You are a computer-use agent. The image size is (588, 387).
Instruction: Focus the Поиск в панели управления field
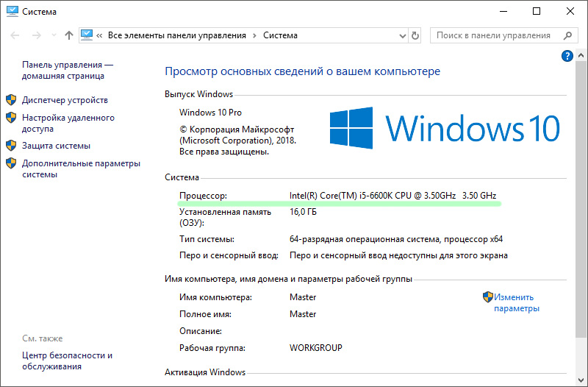pyautogui.click(x=494, y=35)
